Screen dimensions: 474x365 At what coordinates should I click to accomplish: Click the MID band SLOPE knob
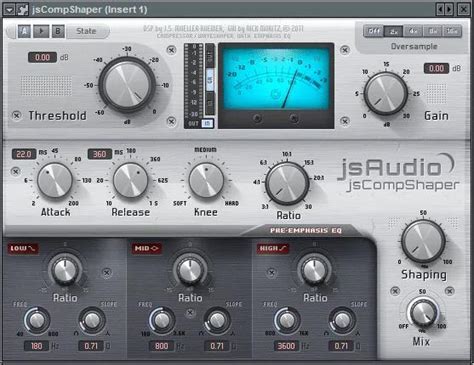click(217, 321)
